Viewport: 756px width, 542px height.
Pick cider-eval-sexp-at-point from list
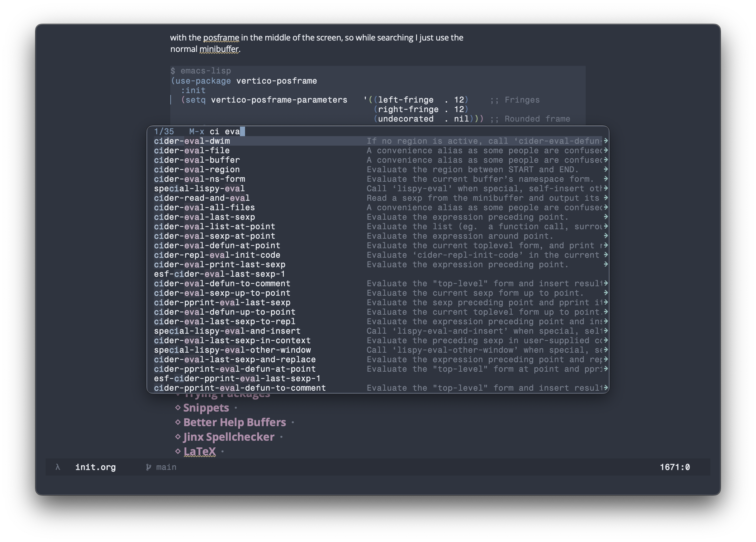tap(378, 236)
